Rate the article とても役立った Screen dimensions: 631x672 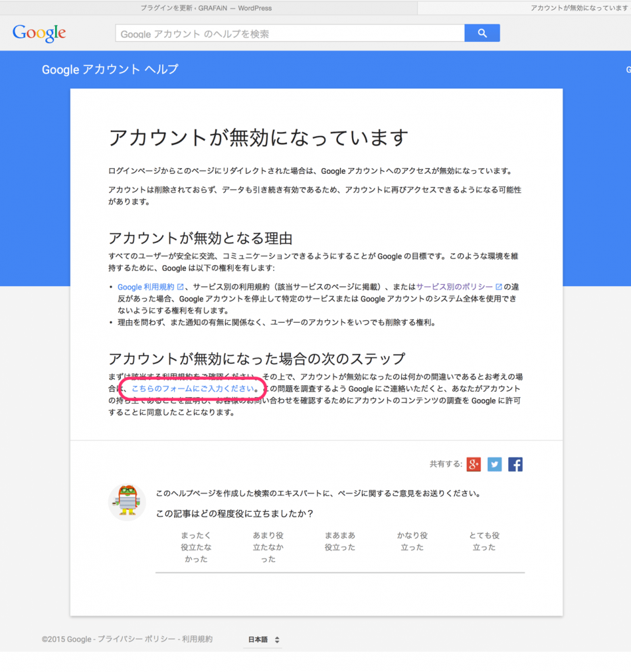[484, 541]
